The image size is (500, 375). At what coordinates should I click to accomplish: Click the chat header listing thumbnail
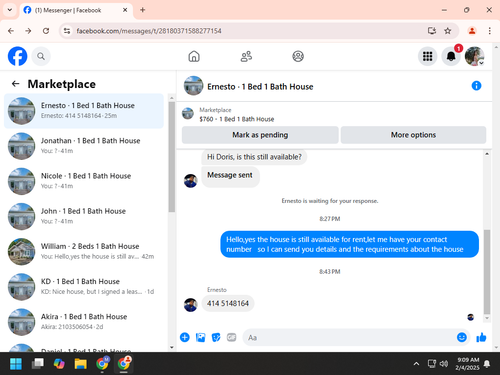[193, 86]
